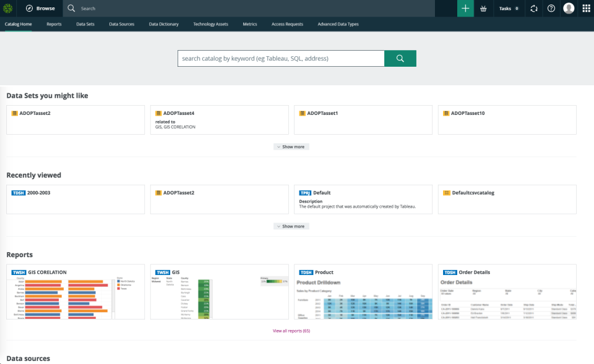Image resolution: width=594 pixels, height=364 pixels.
Task: Click the green catalog search button
Action: pyautogui.click(x=400, y=58)
